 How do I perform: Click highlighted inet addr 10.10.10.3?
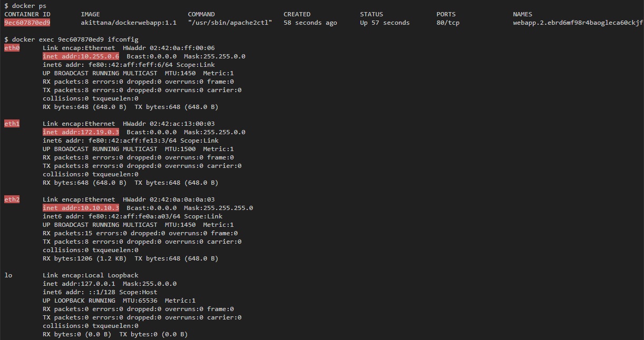[81, 208]
